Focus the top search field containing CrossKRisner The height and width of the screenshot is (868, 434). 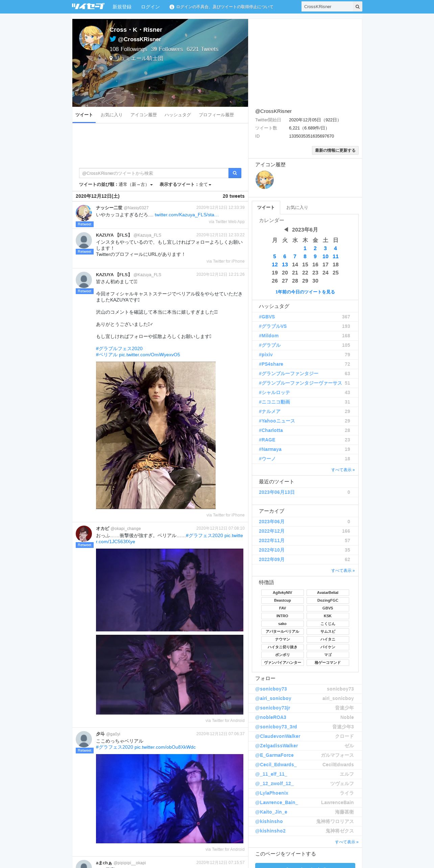pos(327,7)
